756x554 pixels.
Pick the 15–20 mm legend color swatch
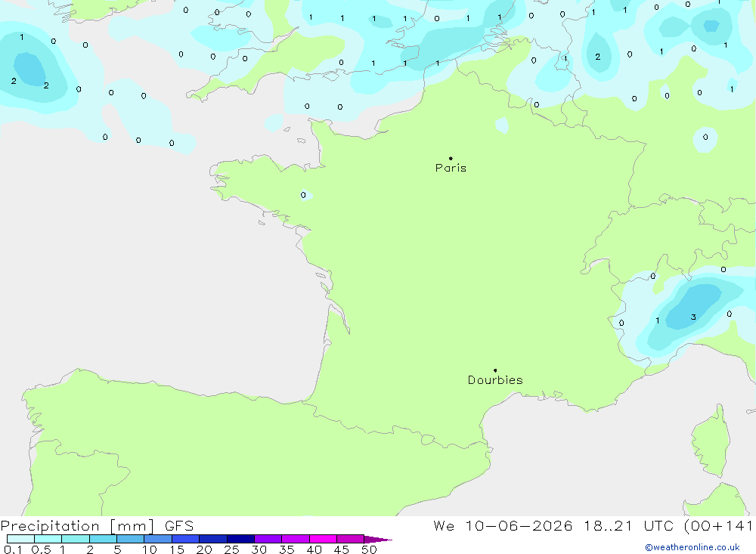[186, 539]
